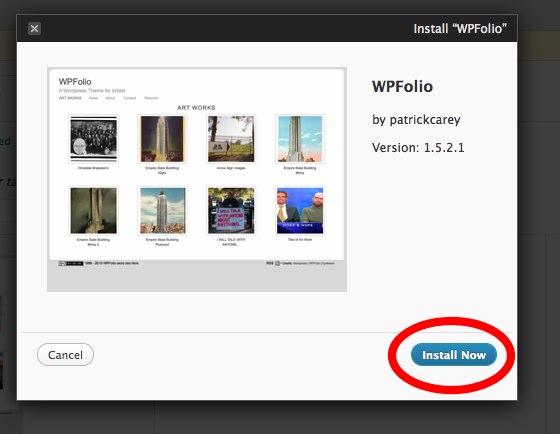Click the 'WPFolio' site title in preview
Viewport: 560px width, 434px height.
(x=75, y=82)
